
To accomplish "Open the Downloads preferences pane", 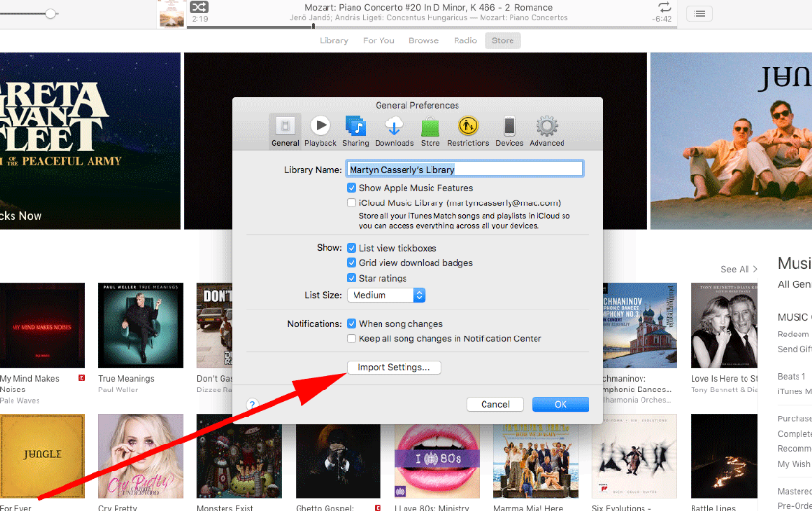I will click(394, 131).
